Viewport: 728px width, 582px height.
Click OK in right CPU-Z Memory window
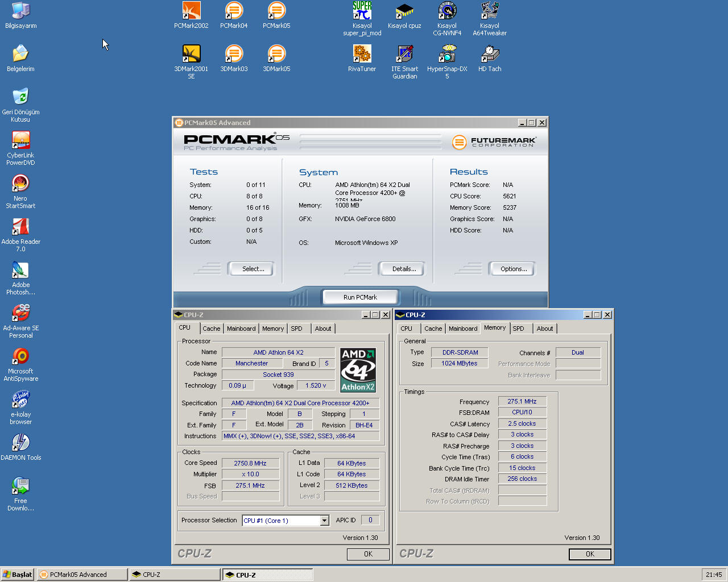pos(590,554)
